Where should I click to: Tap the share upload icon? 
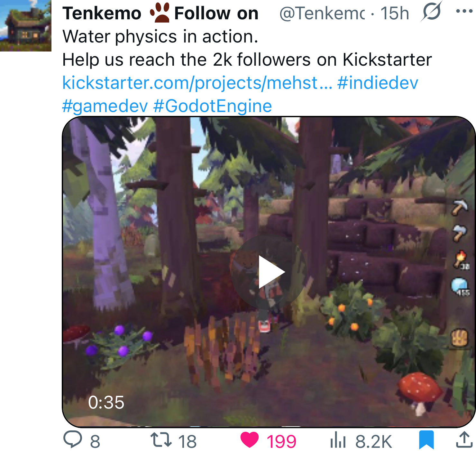[x=464, y=440]
